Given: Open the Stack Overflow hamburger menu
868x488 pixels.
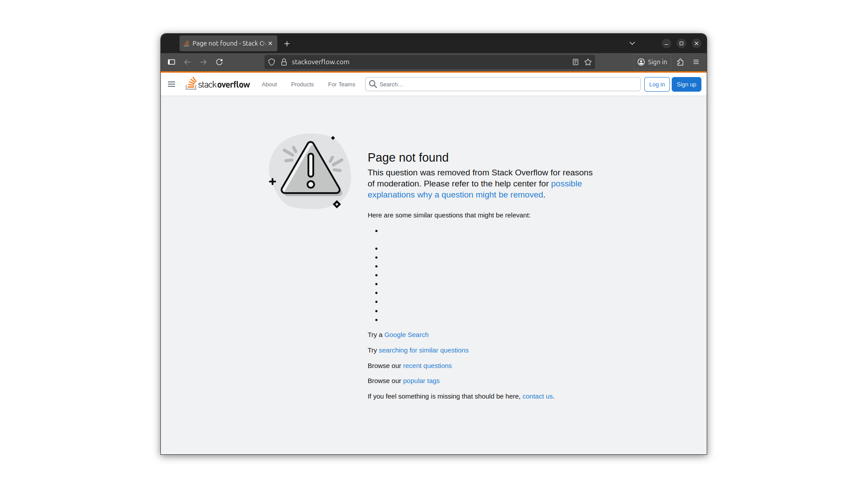Looking at the screenshot, I should [171, 84].
